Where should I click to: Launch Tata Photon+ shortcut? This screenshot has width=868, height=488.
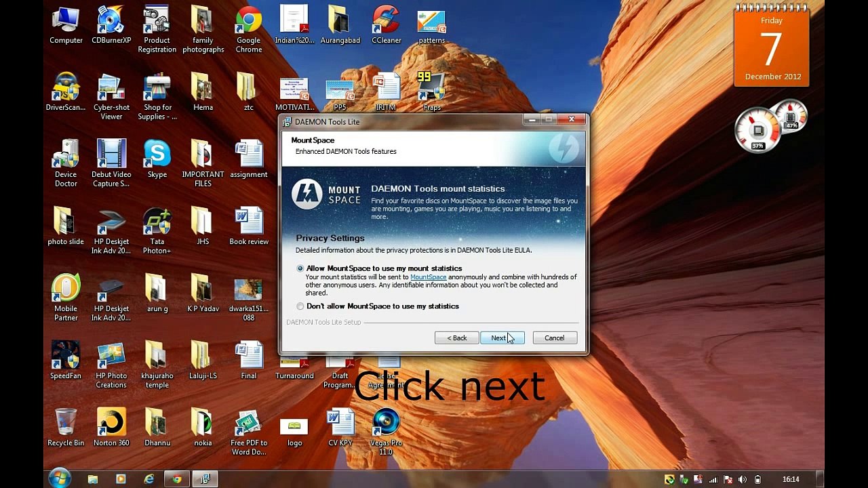tap(157, 230)
